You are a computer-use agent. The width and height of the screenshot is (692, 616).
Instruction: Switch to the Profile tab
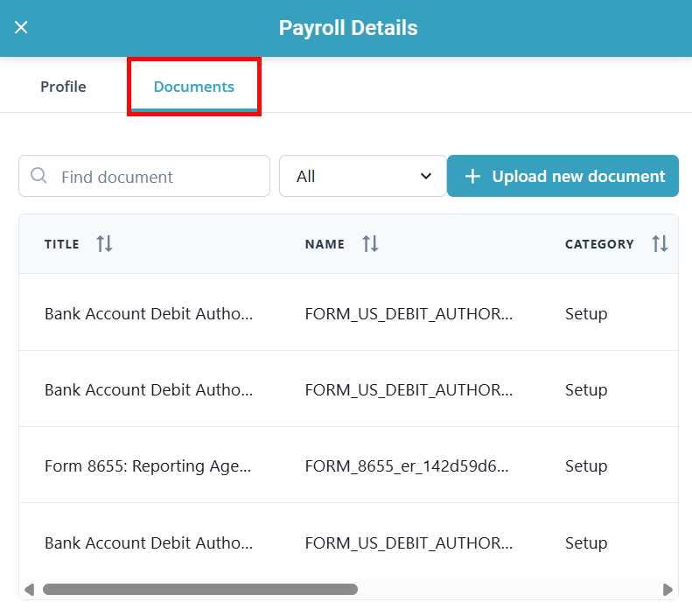tap(63, 87)
